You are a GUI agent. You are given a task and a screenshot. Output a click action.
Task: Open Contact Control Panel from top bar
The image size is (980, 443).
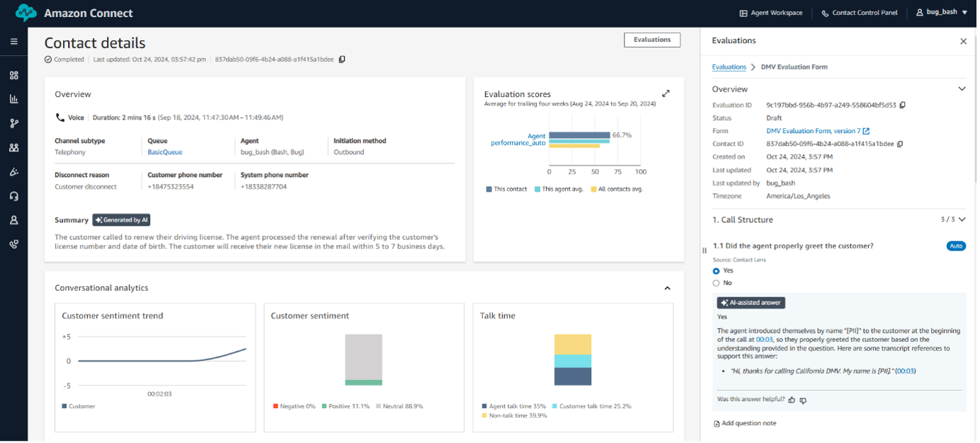pos(858,13)
